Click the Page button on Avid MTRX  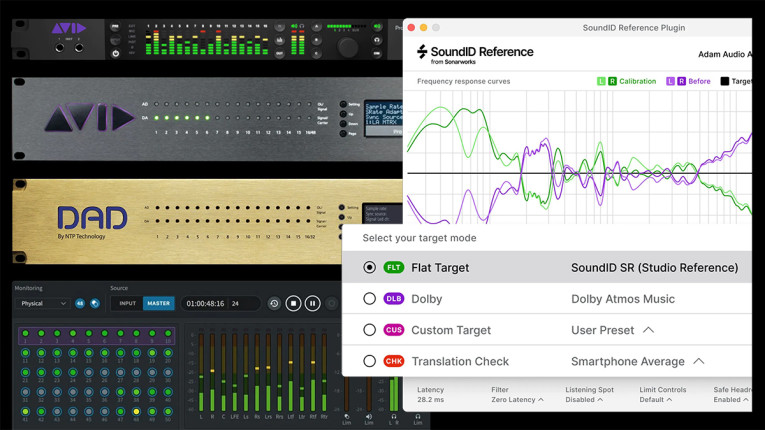(343, 134)
